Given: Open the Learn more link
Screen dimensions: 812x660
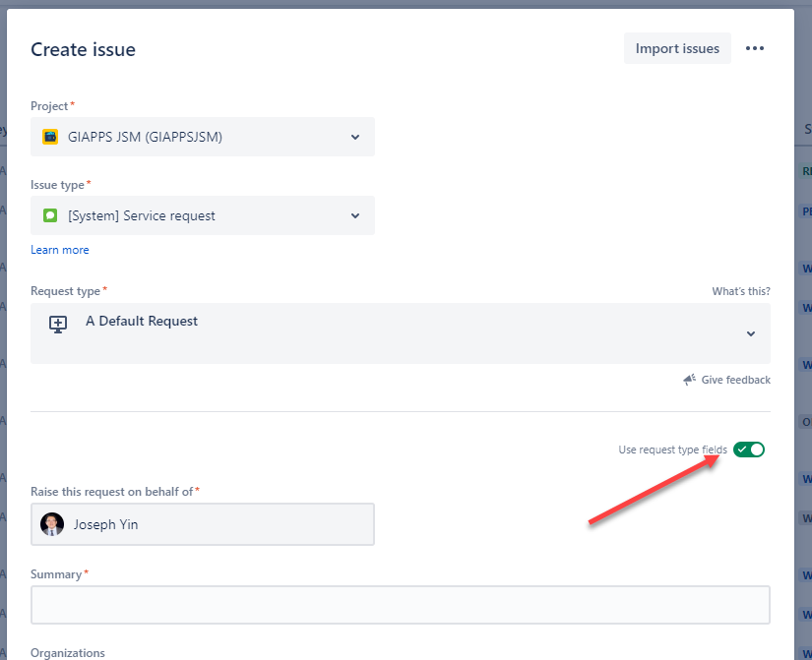Looking at the screenshot, I should pyautogui.click(x=60, y=250).
